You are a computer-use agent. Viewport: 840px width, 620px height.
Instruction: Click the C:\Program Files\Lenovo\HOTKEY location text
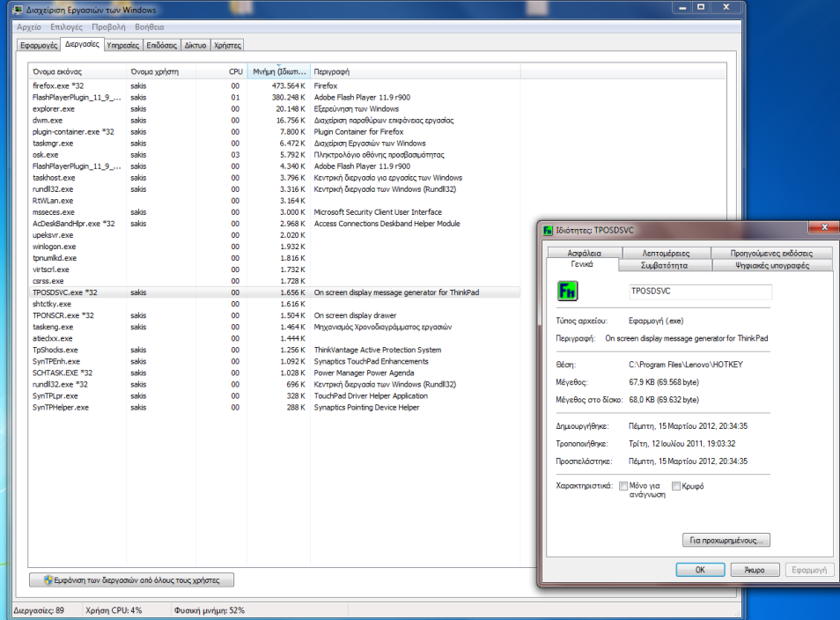click(686, 365)
